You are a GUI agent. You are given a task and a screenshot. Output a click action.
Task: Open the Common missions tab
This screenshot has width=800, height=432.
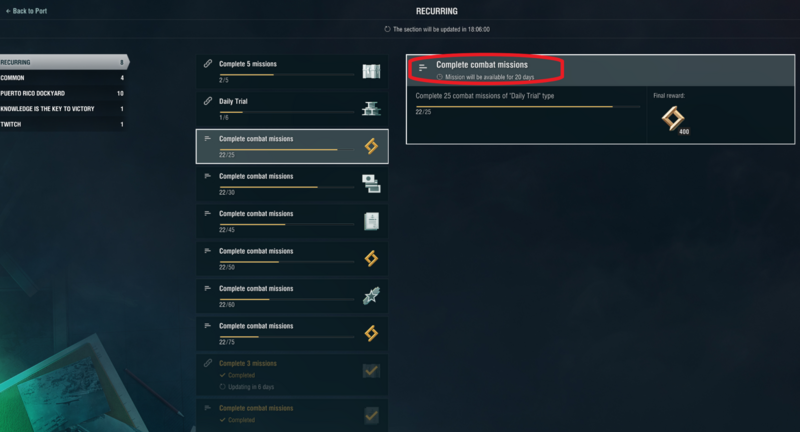coord(63,78)
